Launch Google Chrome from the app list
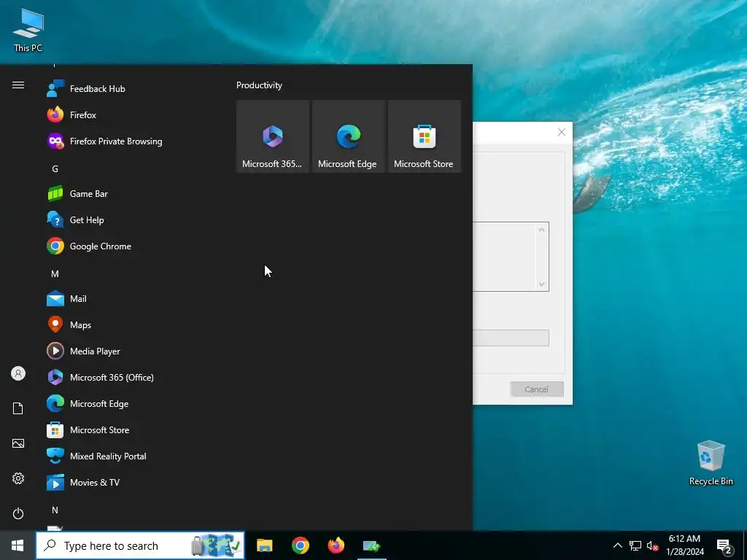Image resolution: width=747 pixels, height=560 pixels. click(x=128, y=246)
